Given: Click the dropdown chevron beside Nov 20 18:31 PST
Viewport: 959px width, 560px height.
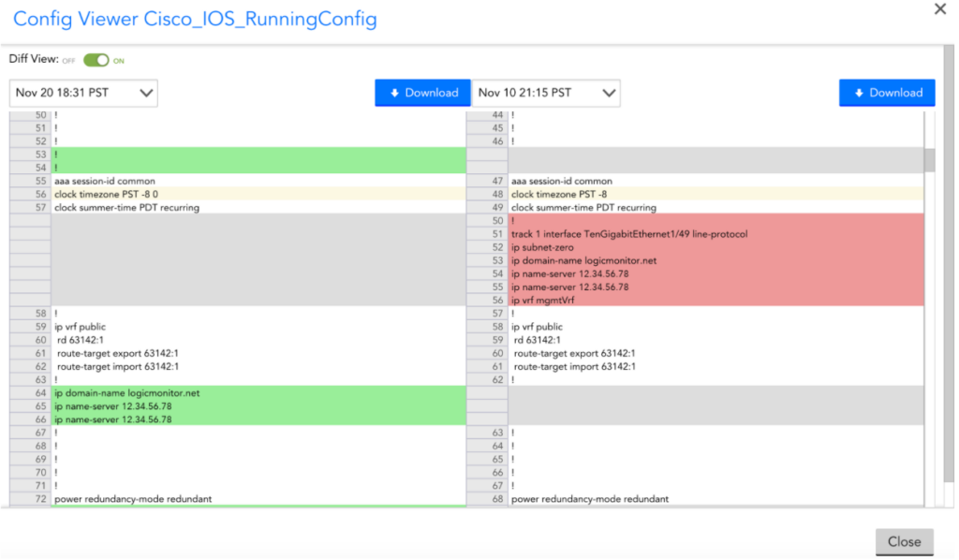Looking at the screenshot, I should (x=144, y=93).
